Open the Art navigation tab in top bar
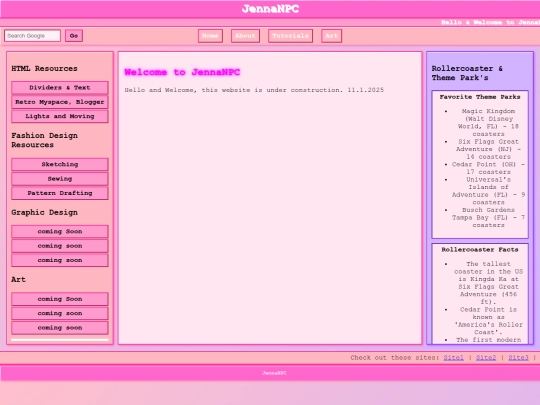 tap(331, 36)
